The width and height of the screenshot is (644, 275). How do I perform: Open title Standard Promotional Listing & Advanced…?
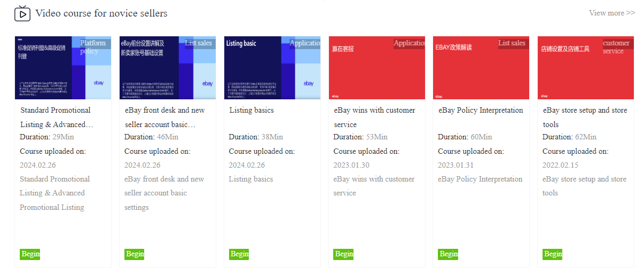pos(57,117)
